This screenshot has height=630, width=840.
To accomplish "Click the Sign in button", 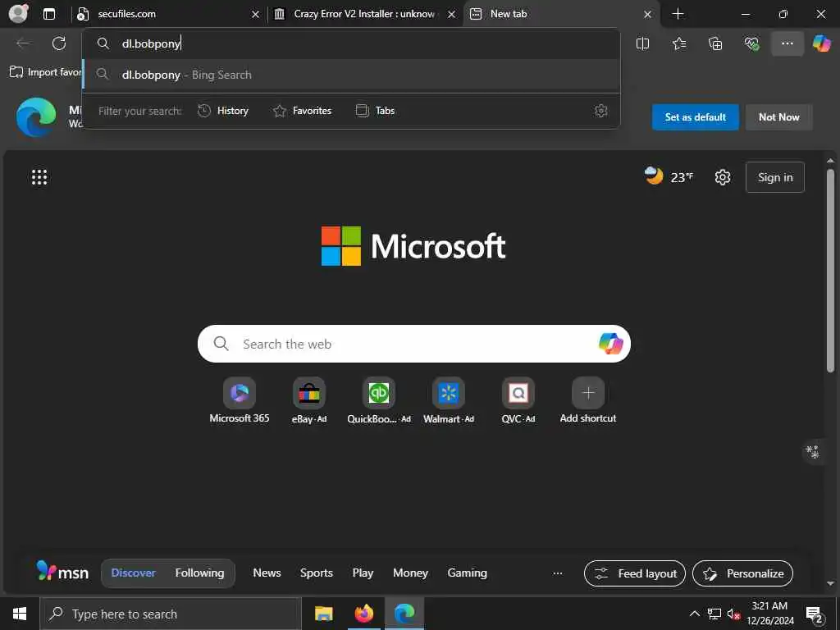I will (774, 177).
